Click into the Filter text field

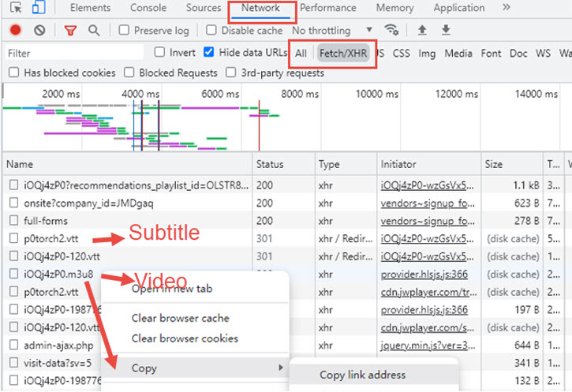(74, 53)
